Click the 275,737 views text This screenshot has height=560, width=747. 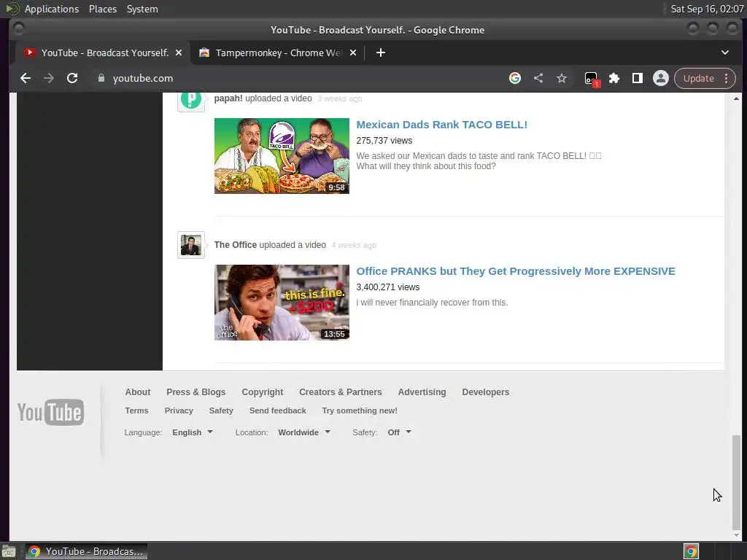(x=384, y=141)
